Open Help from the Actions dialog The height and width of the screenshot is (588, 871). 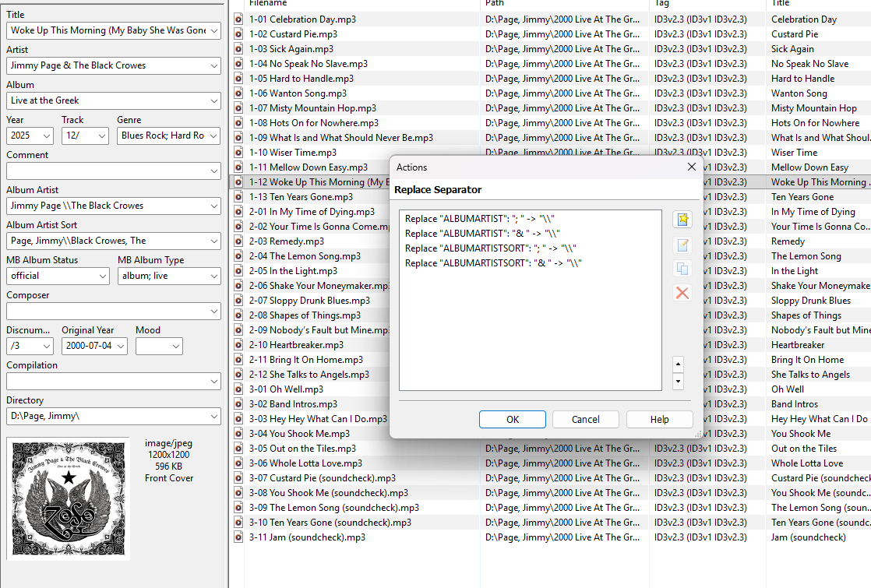(659, 420)
